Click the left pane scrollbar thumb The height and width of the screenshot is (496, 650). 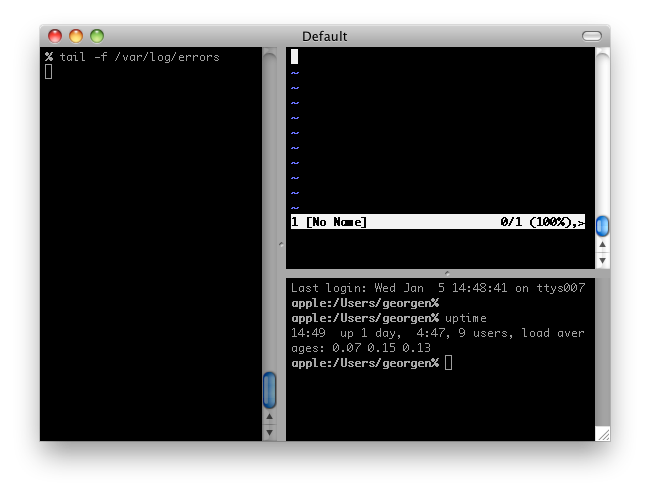click(x=269, y=390)
